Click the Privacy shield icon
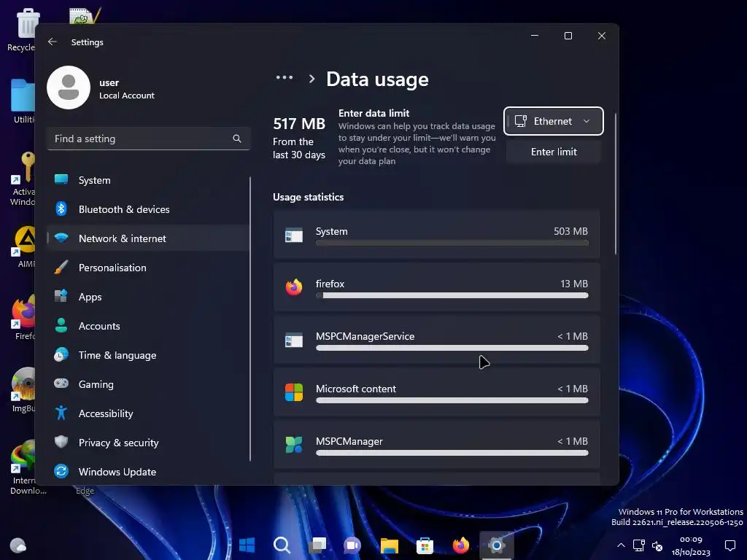The image size is (747, 560). 61,442
